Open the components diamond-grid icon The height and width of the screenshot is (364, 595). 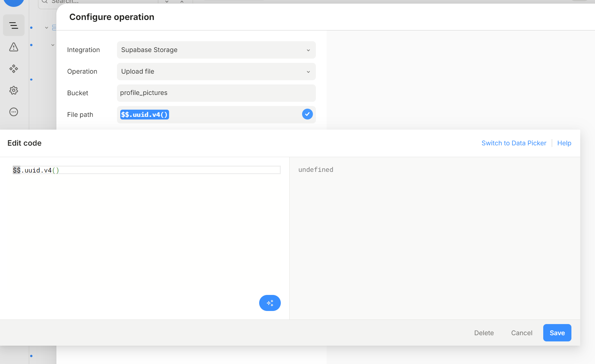(14, 69)
